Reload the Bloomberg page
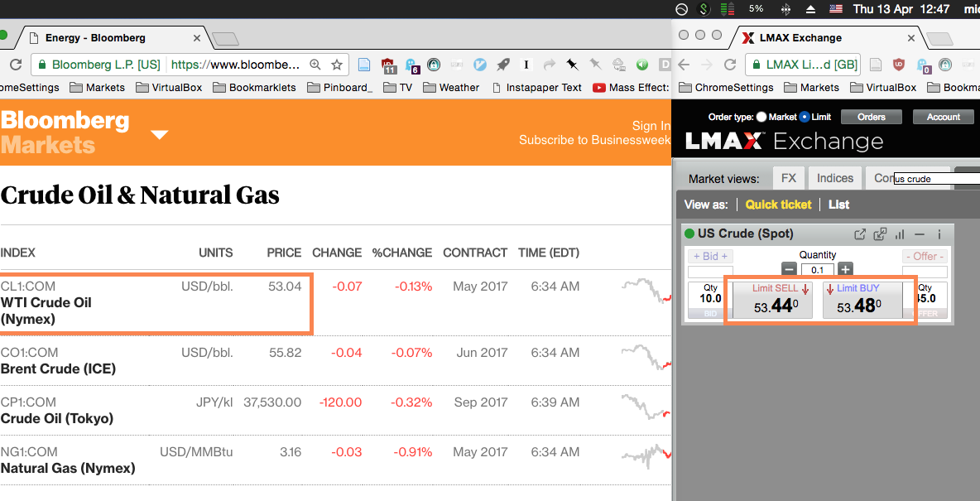 coord(15,65)
